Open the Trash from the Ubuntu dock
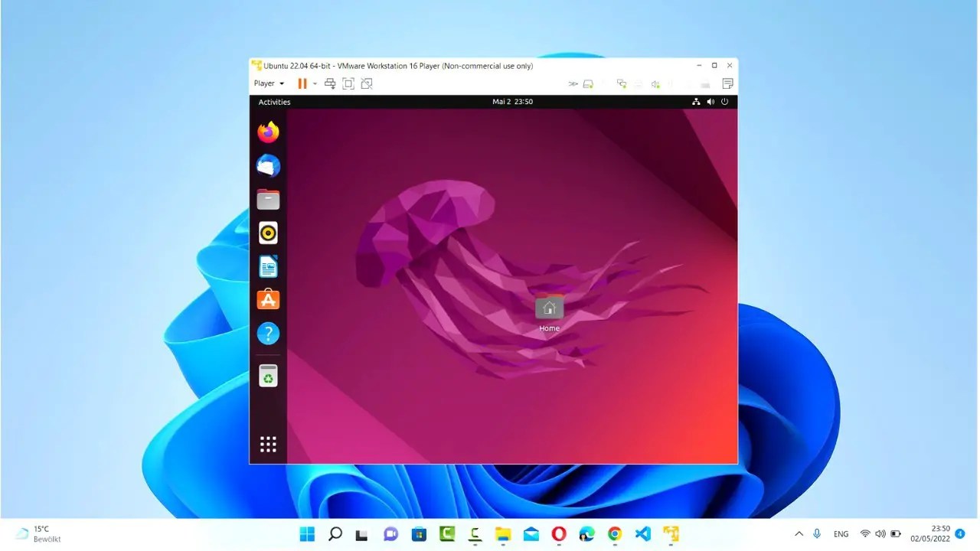 click(268, 375)
